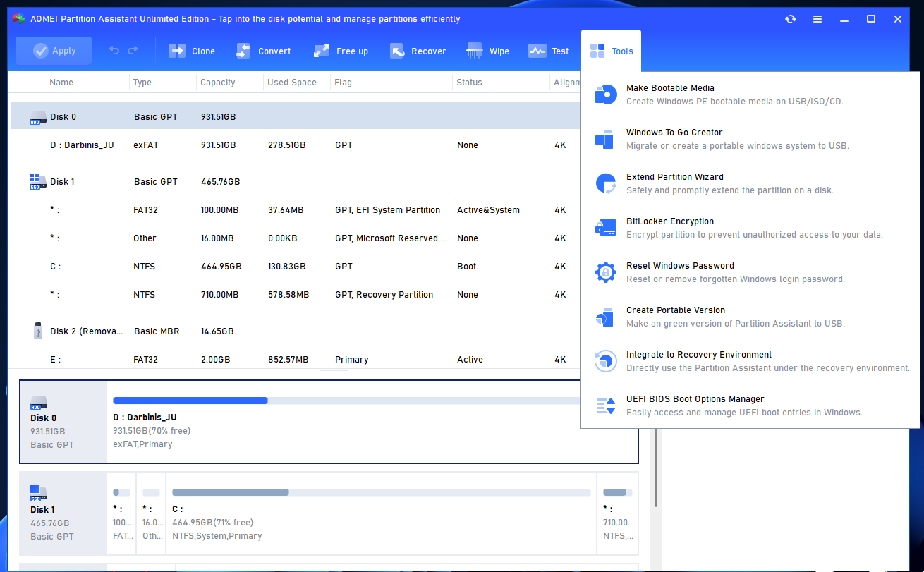Image resolution: width=924 pixels, height=572 pixels.
Task: Click the undo arrow icon
Action: click(114, 51)
